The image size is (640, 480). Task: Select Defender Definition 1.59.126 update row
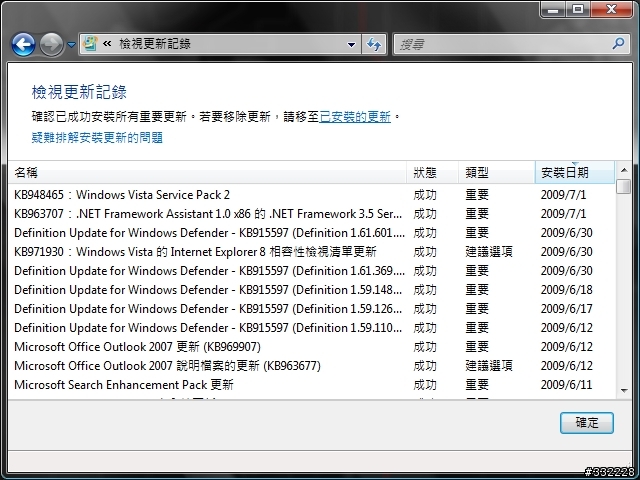[x=311, y=309]
